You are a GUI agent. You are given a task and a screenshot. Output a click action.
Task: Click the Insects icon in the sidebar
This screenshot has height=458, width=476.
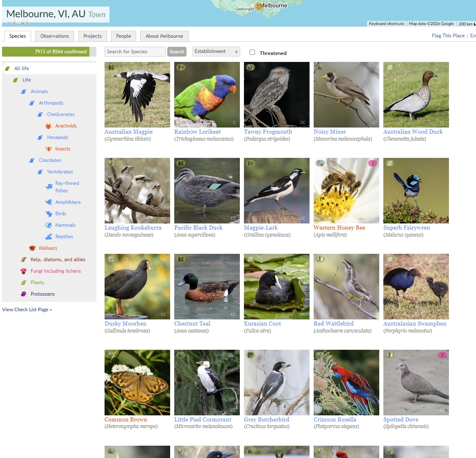tap(48, 149)
